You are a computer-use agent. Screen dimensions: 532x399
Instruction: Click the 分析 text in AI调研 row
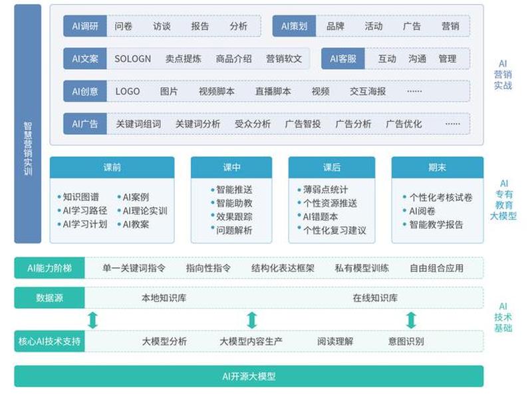click(x=239, y=26)
